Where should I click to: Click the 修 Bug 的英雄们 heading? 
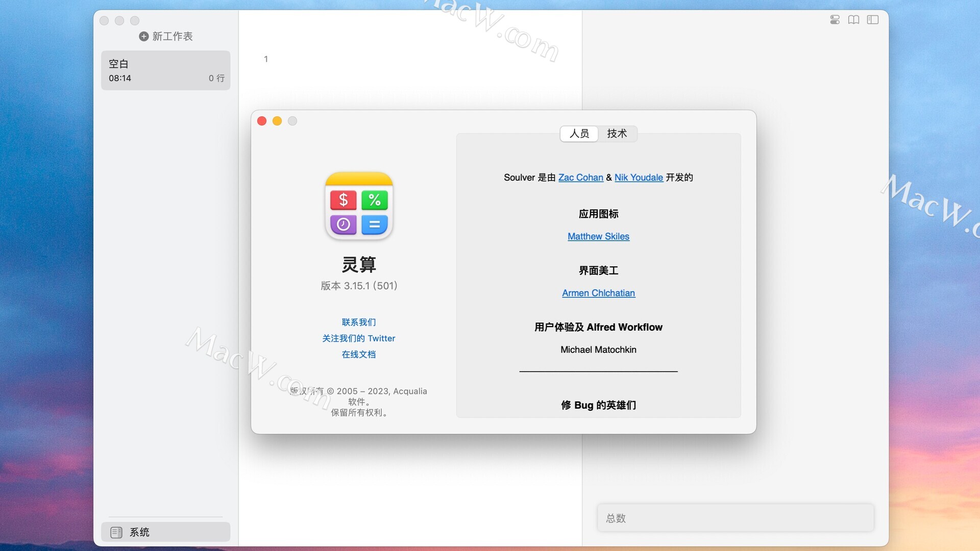tap(598, 405)
